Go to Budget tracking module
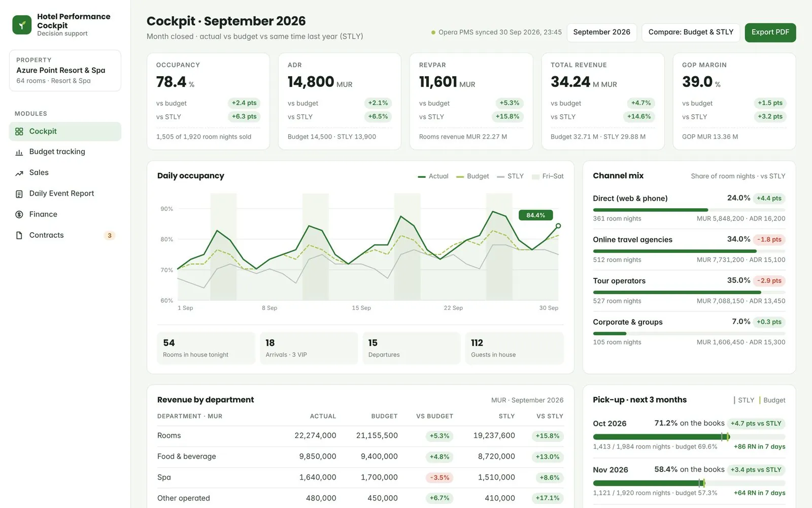This screenshot has width=812, height=508. click(x=65, y=152)
